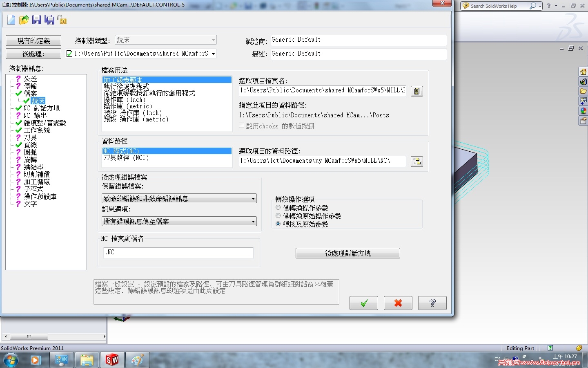Screen dimensions: 588x368
Task: Select 公差 in the controller topics tree
Action: [x=30, y=79]
